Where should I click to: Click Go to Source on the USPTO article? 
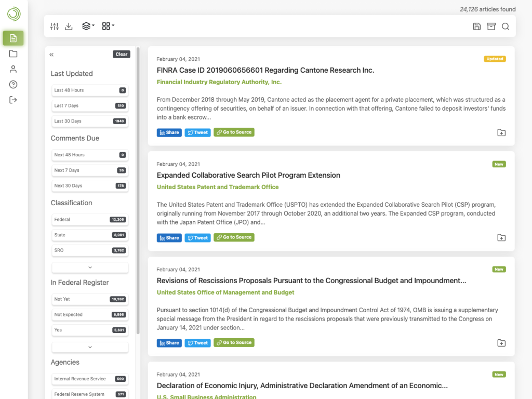click(234, 237)
